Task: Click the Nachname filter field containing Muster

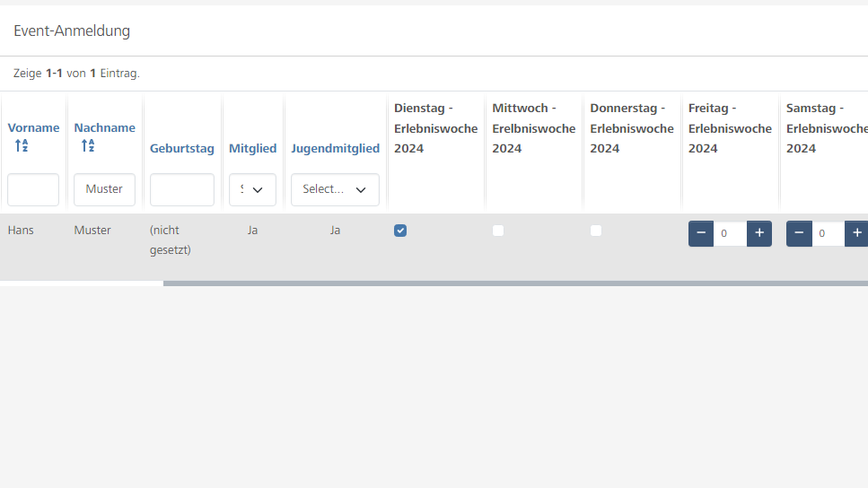Action: click(104, 189)
